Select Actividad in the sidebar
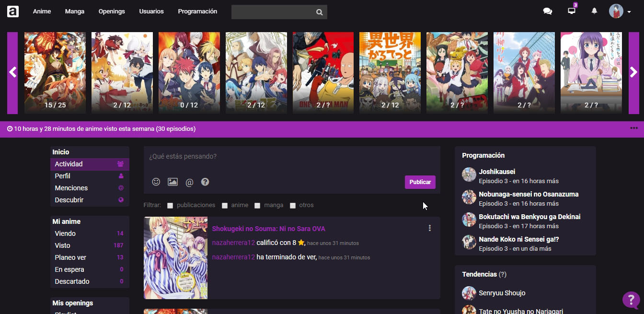 tap(90, 164)
